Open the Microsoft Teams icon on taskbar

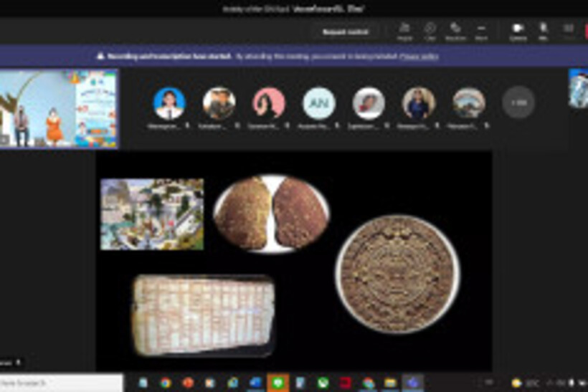(413, 383)
